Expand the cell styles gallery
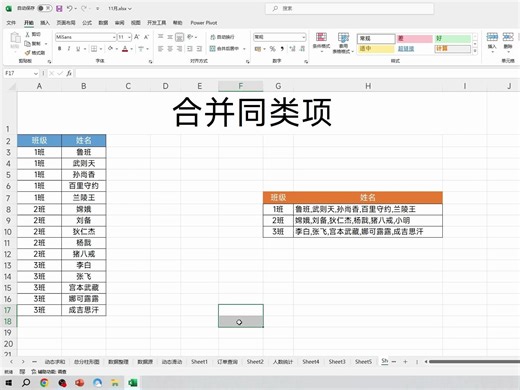The height and width of the screenshot is (390, 520). coord(475,51)
